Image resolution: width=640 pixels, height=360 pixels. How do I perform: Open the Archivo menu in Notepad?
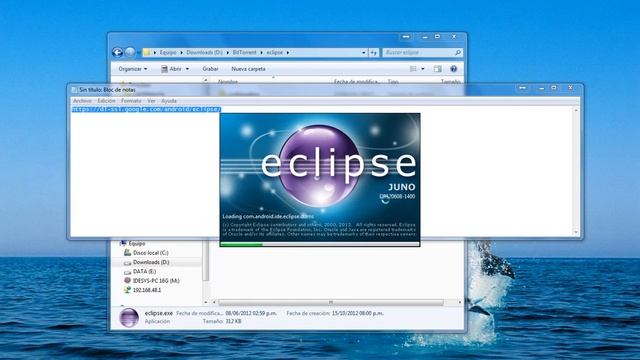coord(82,101)
